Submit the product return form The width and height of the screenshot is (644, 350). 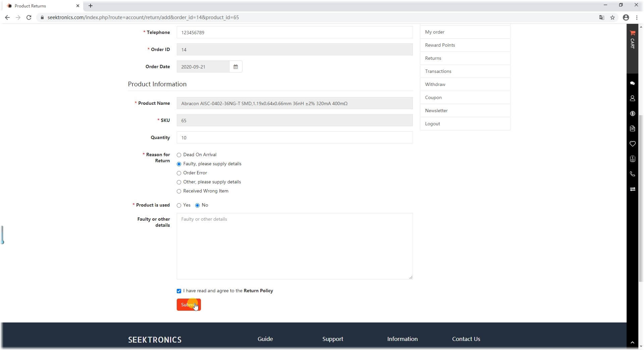click(x=189, y=305)
